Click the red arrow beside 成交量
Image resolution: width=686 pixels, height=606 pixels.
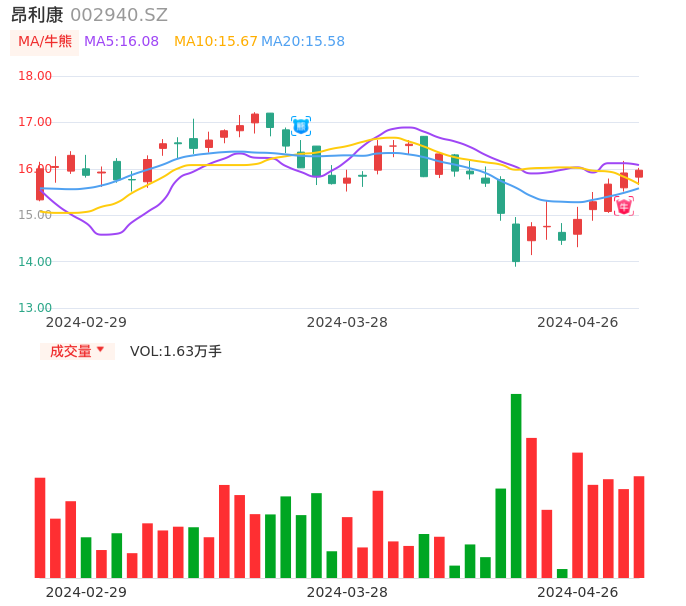[x=100, y=350]
